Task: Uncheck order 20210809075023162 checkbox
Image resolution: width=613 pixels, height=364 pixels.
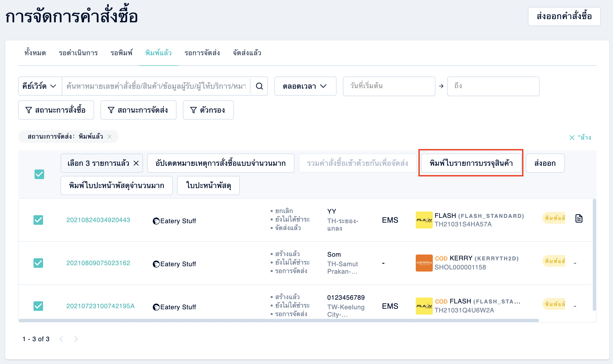Action: click(x=38, y=263)
